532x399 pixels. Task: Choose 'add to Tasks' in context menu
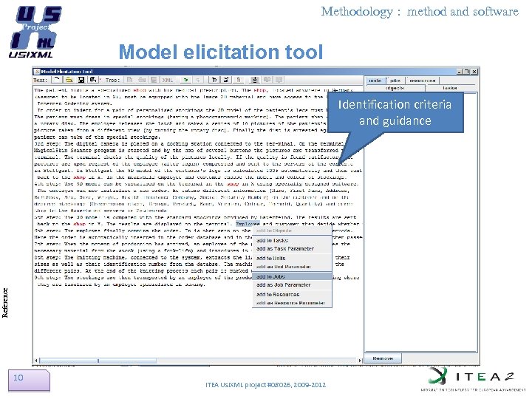(x=292, y=240)
